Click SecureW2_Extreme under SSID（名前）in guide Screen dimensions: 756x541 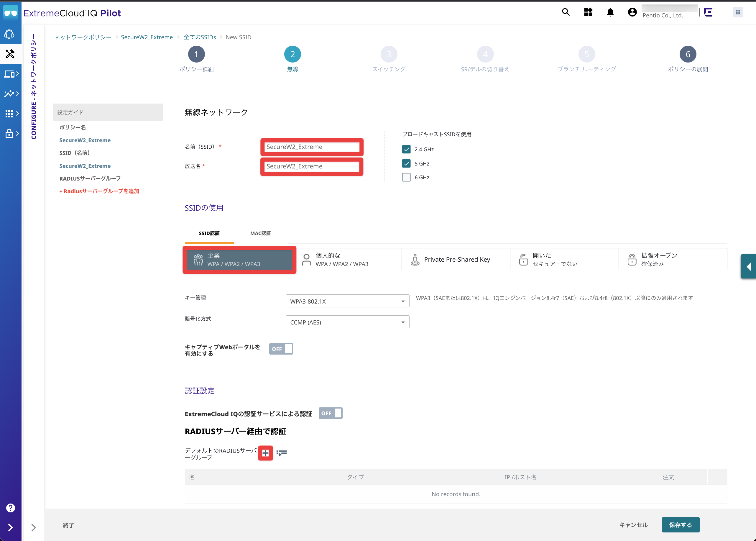(85, 166)
